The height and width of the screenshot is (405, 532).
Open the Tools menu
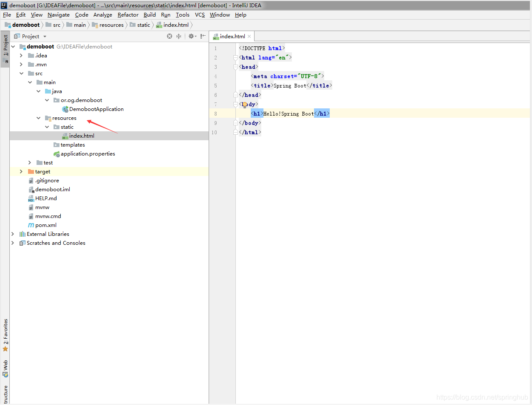(x=183, y=15)
